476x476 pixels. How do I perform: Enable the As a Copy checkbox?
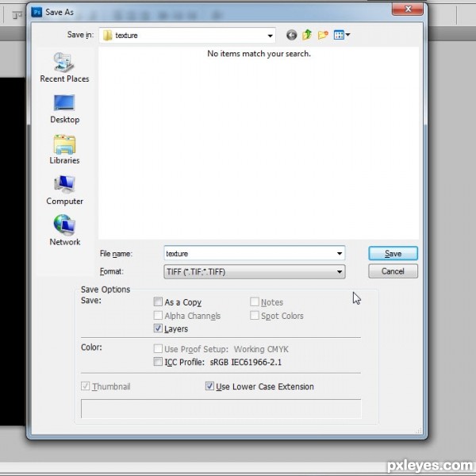pyautogui.click(x=158, y=301)
